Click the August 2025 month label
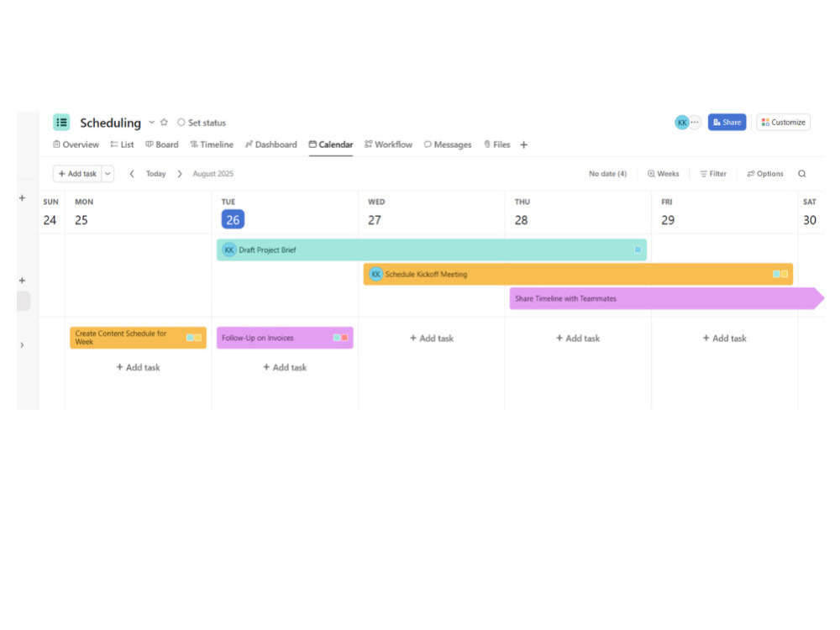 point(213,174)
